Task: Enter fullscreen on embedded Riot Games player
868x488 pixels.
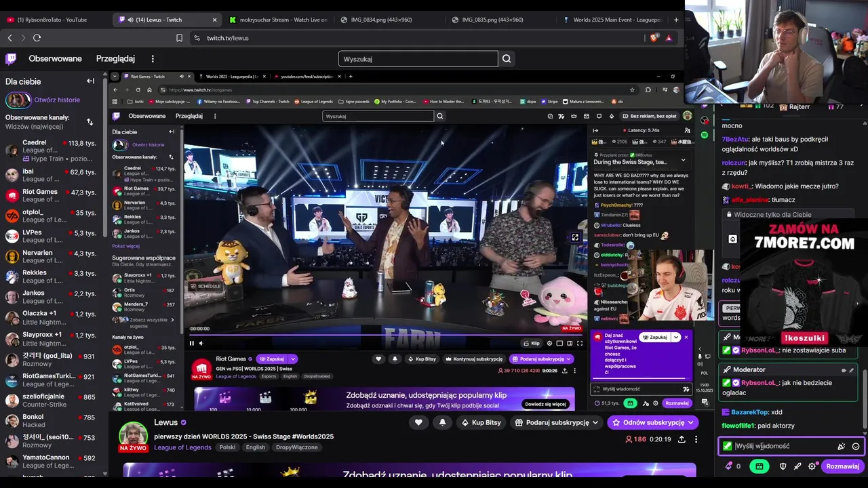Action: click(x=579, y=343)
